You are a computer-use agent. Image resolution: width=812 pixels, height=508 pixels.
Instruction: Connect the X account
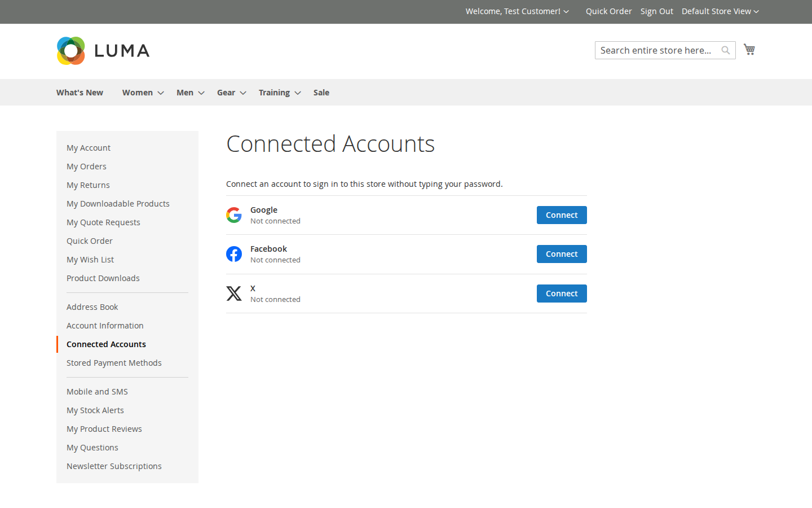562,294
